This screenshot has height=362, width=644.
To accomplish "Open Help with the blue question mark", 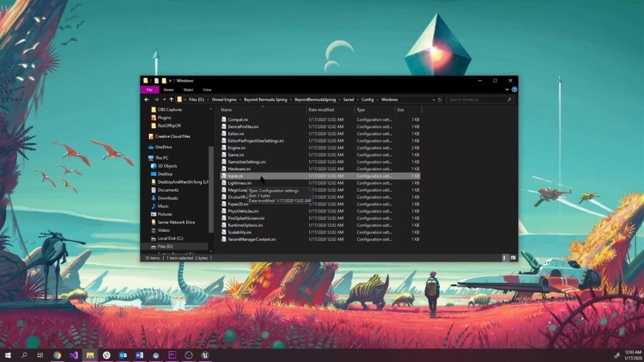I will point(514,90).
